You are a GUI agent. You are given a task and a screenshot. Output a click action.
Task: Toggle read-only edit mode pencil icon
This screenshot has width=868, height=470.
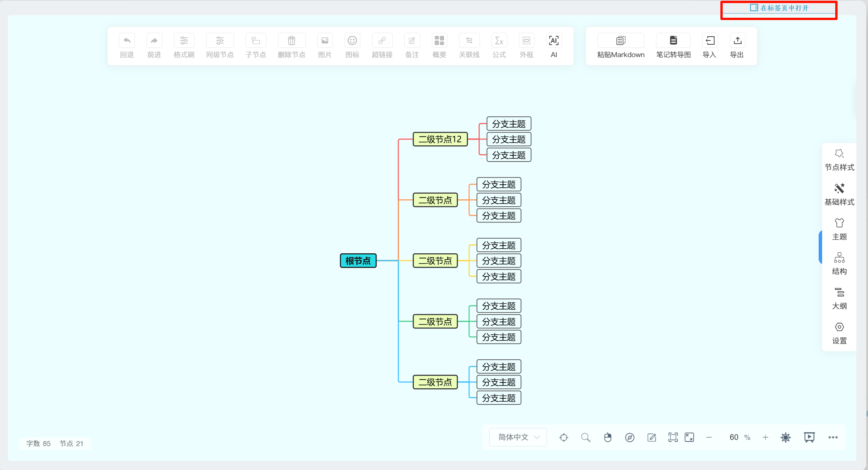point(652,437)
